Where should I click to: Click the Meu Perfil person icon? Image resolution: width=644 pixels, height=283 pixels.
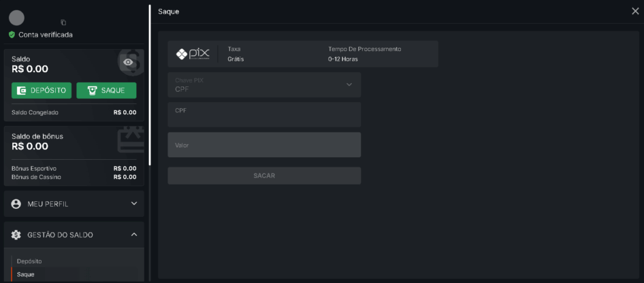(x=16, y=204)
